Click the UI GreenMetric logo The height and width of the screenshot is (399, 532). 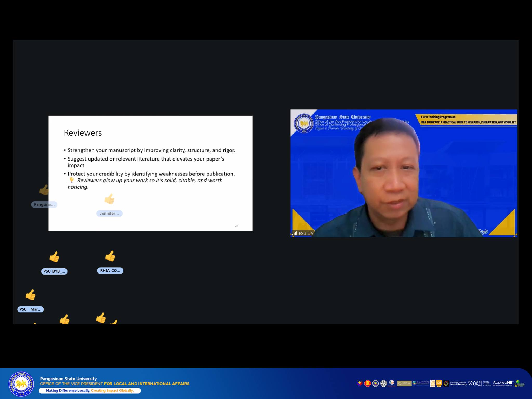click(x=519, y=383)
